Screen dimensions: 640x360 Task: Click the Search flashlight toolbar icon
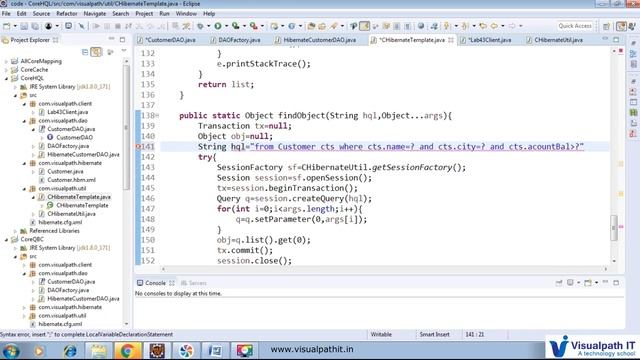[x=334, y=26]
